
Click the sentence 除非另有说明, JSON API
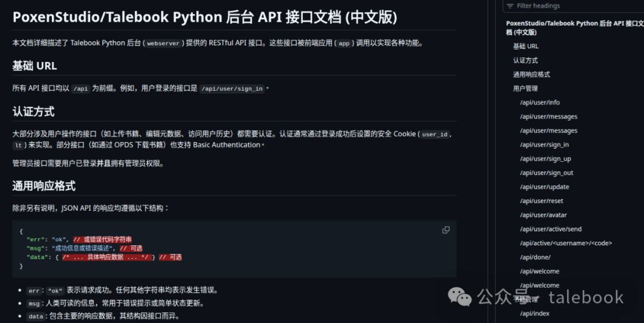coord(91,208)
